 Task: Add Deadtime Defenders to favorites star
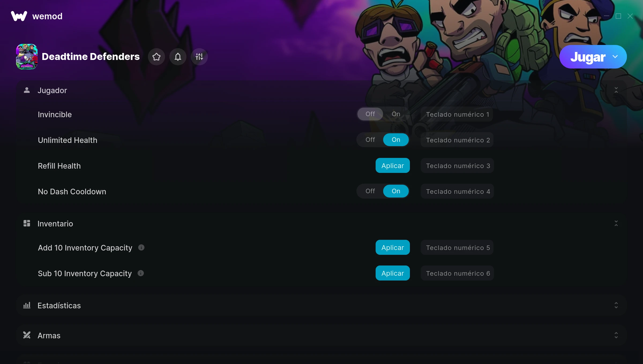[x=156, y=57]
